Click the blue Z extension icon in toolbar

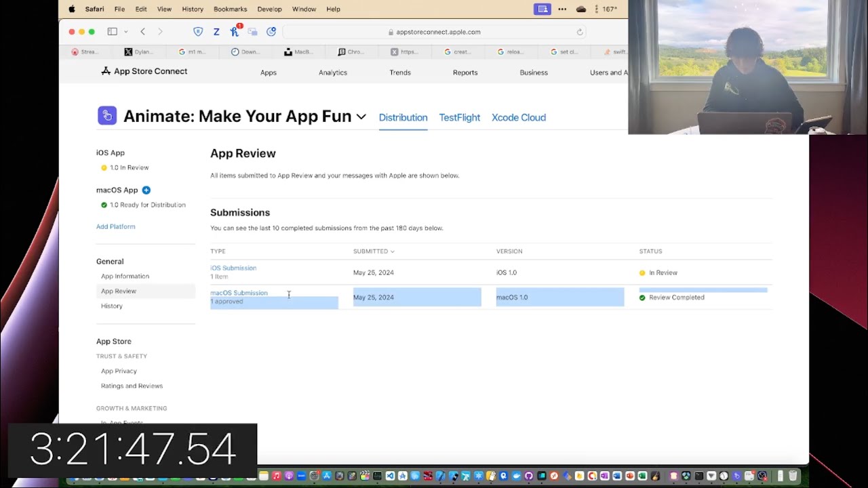click(216, 32)
